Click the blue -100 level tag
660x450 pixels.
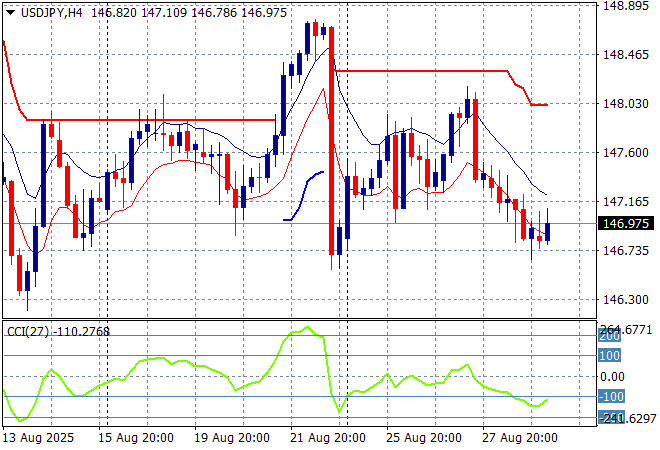coord(611,397)
